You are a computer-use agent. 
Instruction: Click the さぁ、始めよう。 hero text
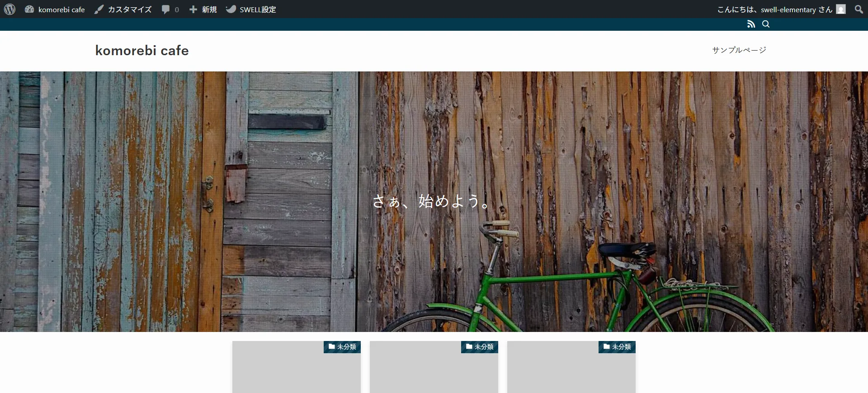click(431, 201)
